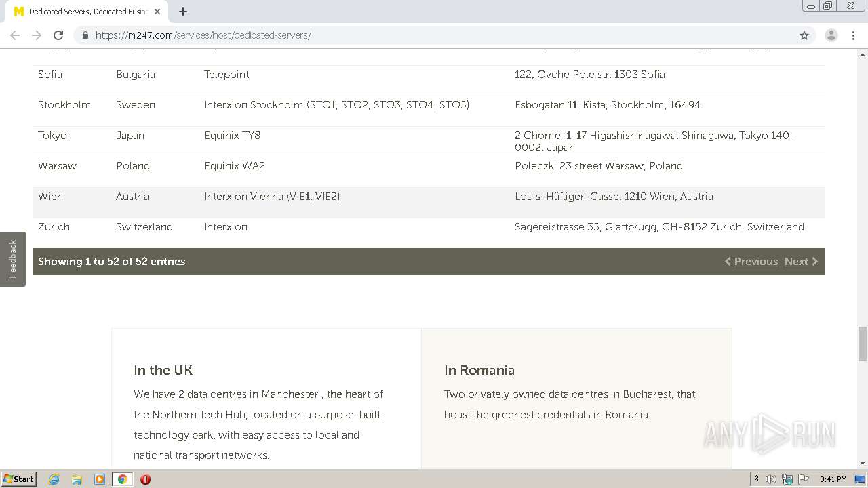Launch Internet Explorer from taskbar

click(54, 479)
